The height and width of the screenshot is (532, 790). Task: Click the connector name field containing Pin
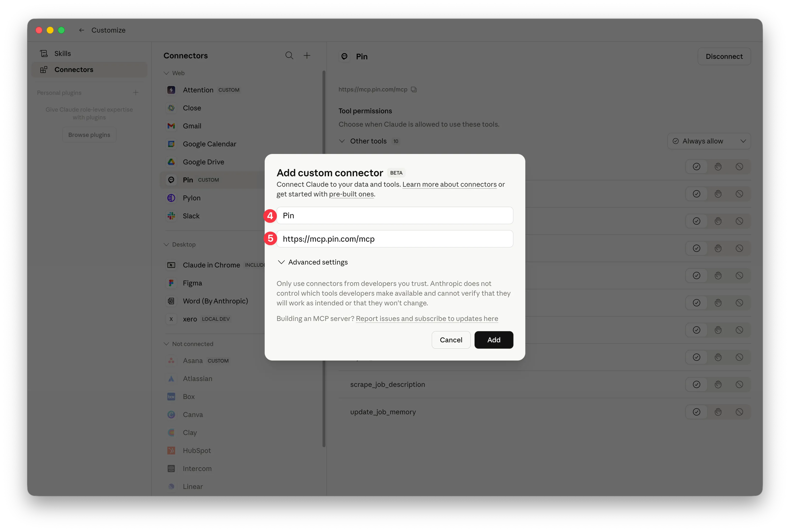pos(395,215)
